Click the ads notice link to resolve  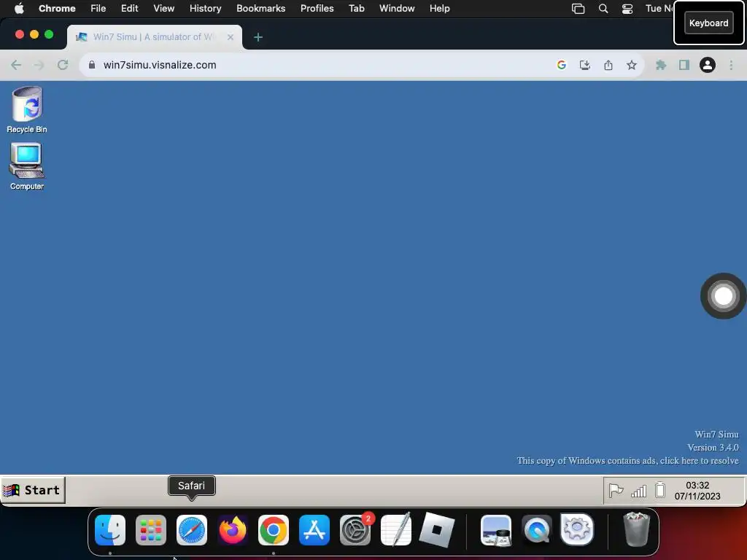tap(627, 461)
